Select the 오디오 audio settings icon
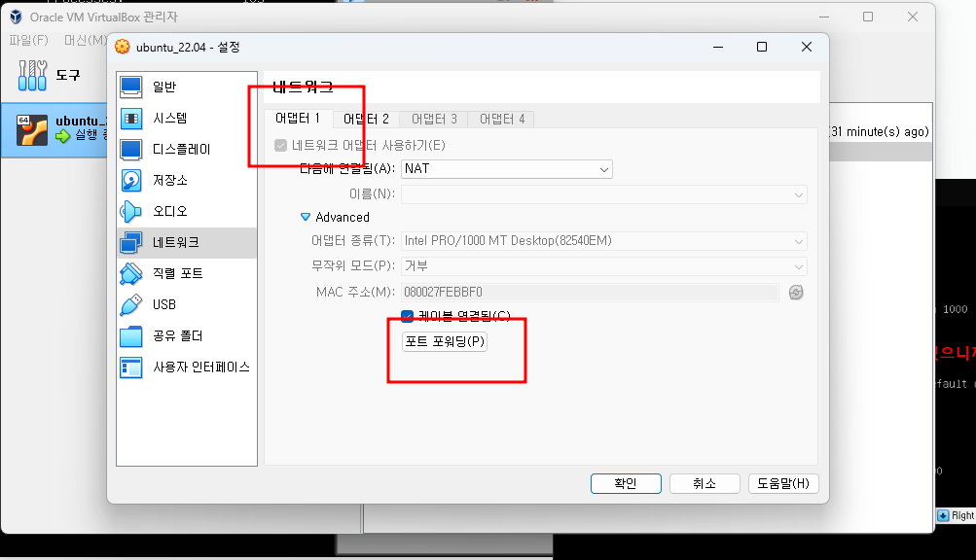The width and height of the screenshot is (976, 560). tap(130, 212)
